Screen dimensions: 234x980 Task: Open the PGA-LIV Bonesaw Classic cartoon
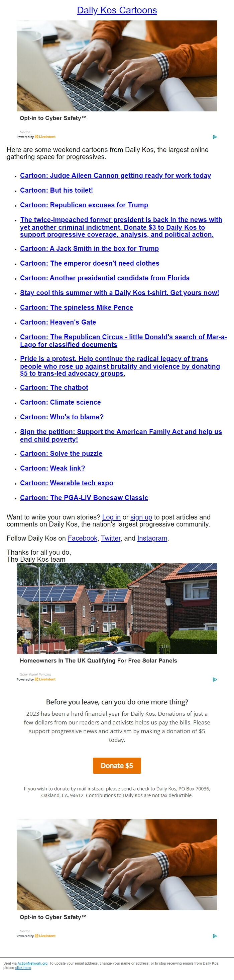(84, 498)
